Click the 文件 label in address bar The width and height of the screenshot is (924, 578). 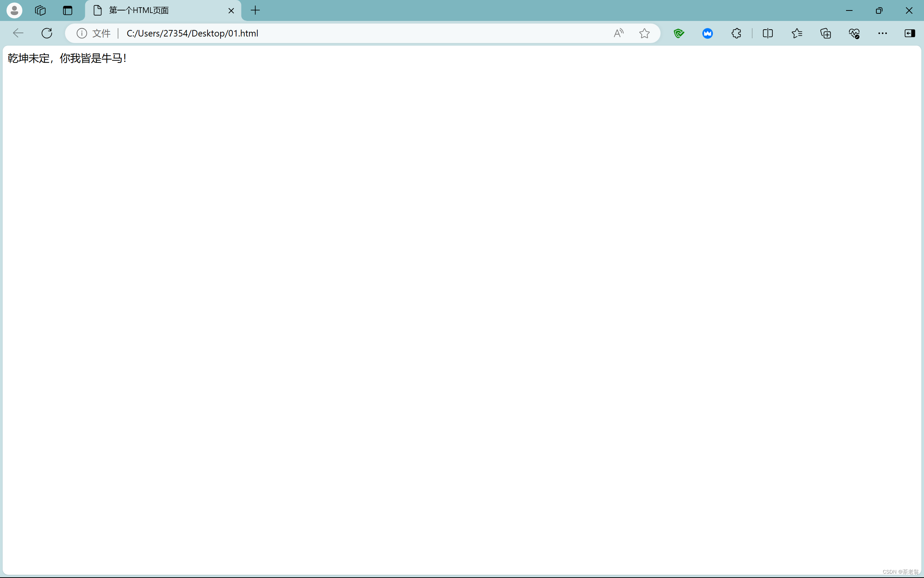point(101,33)
